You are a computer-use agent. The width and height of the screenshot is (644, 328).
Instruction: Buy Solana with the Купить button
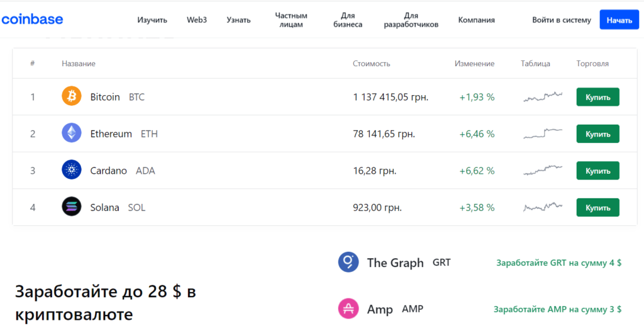tap(598, 208)
